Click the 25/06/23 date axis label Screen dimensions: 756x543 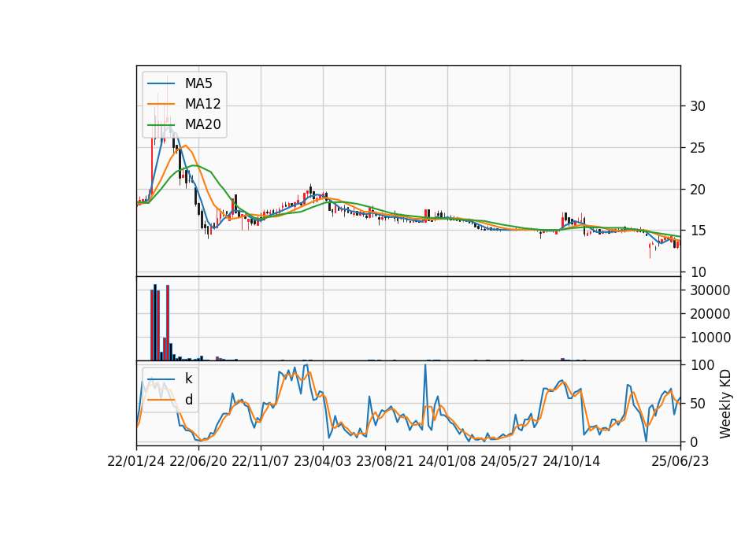pyautogui.click(x=680, y=462)
